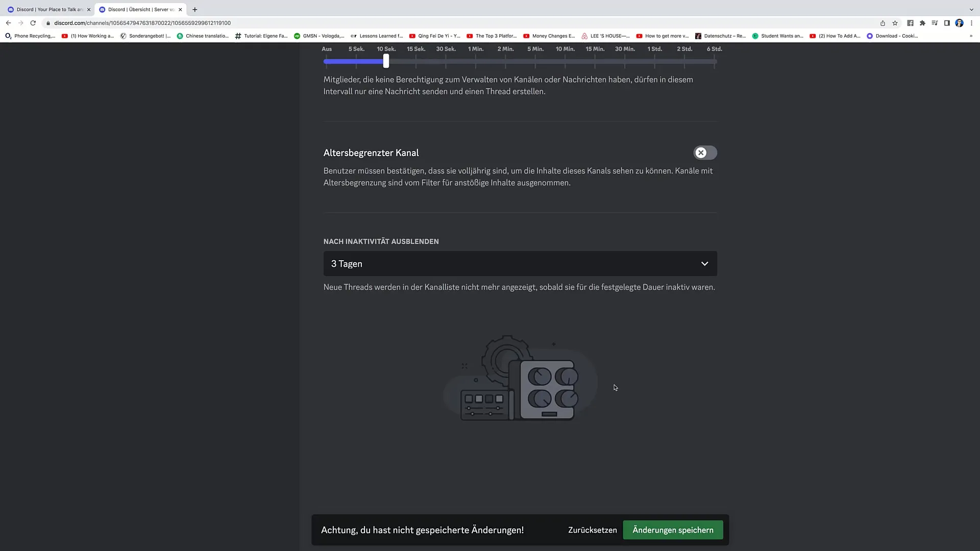The width and height of the screenshot is (980, 551).
Task: Open the 'Money Changes E...' bookmark
Action: point(549,36)
